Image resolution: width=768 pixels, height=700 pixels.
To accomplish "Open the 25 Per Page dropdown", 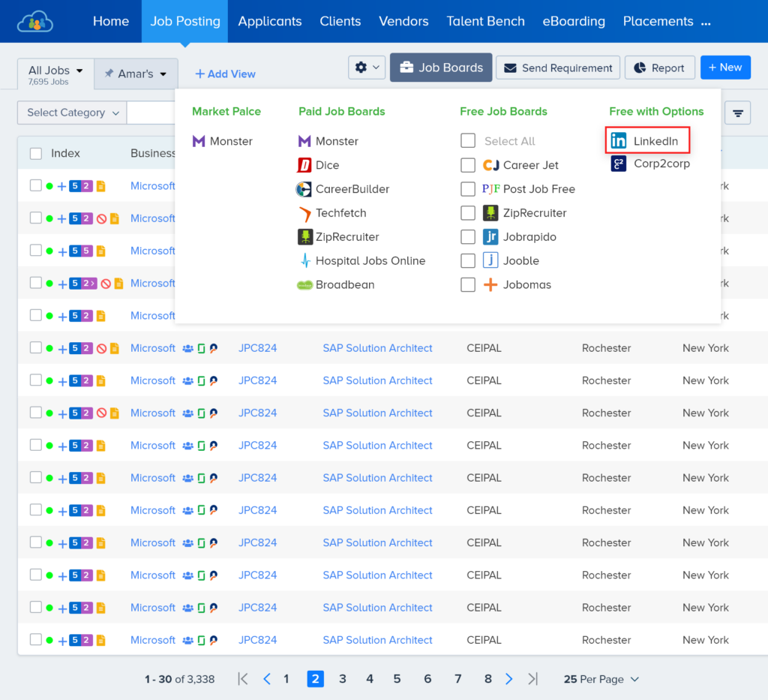I will pyautogui.click(x=601, y=679).
